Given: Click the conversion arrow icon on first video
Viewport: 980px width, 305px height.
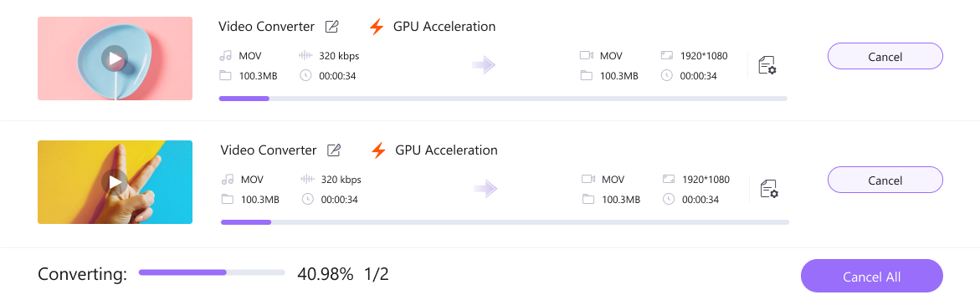Looking at the screenshot, I should coord(483,65).
